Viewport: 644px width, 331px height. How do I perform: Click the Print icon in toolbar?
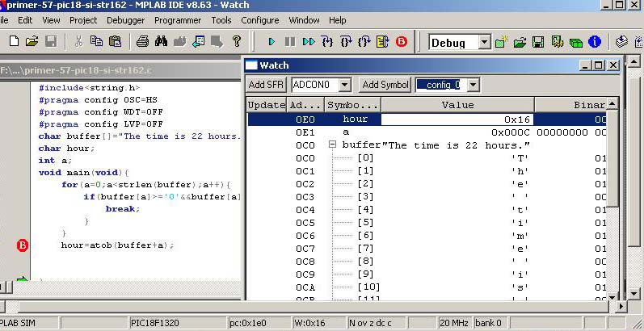click(x=142, y=41)
